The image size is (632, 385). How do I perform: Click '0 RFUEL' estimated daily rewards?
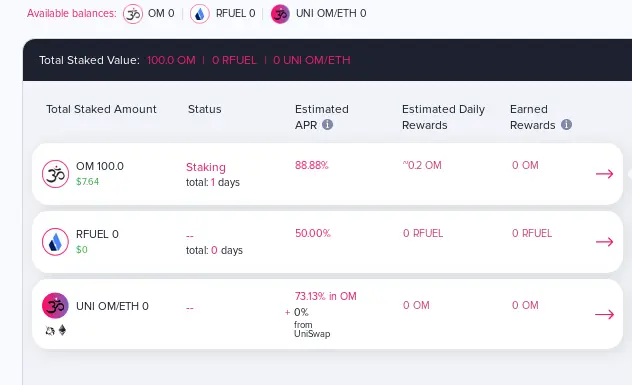(x=423, y=233)
